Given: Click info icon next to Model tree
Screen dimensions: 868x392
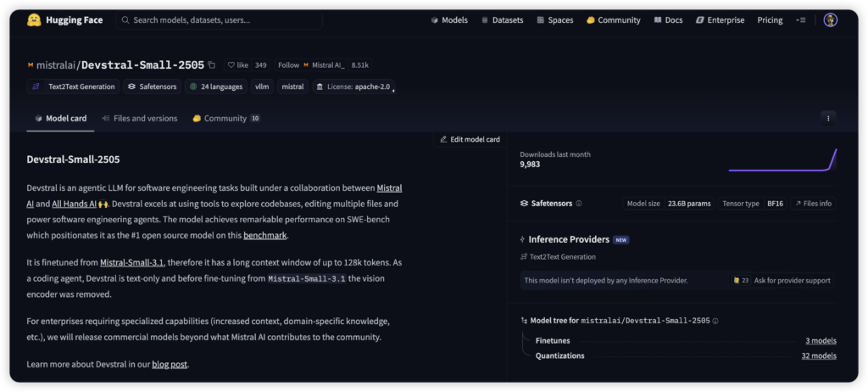Looking at the screenshot, I should 715,321.
